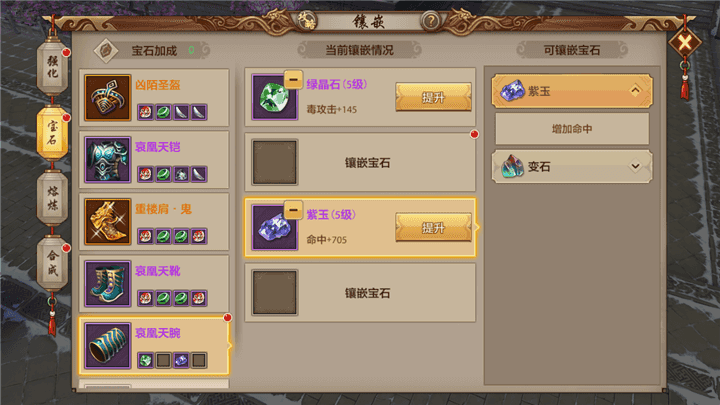Choose the 哀凰天腕 bracer icon
This screenshot has height=405, width=720.
pos(107,346)
